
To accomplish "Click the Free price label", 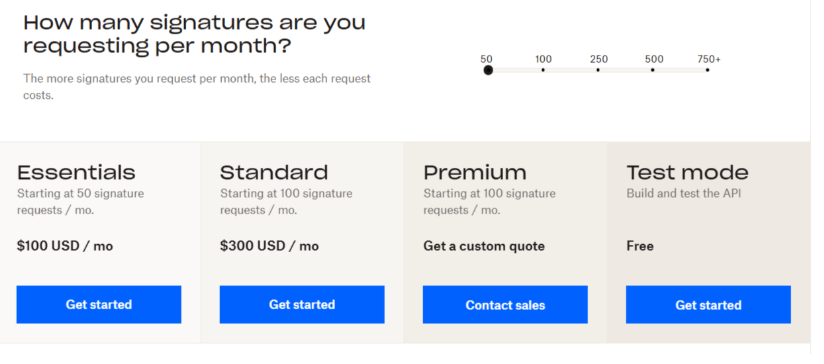I will (x=640, y=246).
